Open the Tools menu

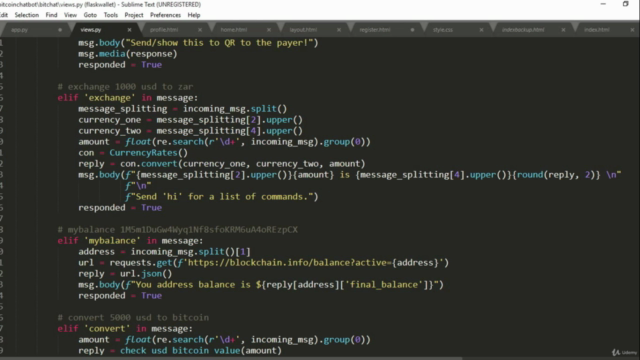[111, 15]
